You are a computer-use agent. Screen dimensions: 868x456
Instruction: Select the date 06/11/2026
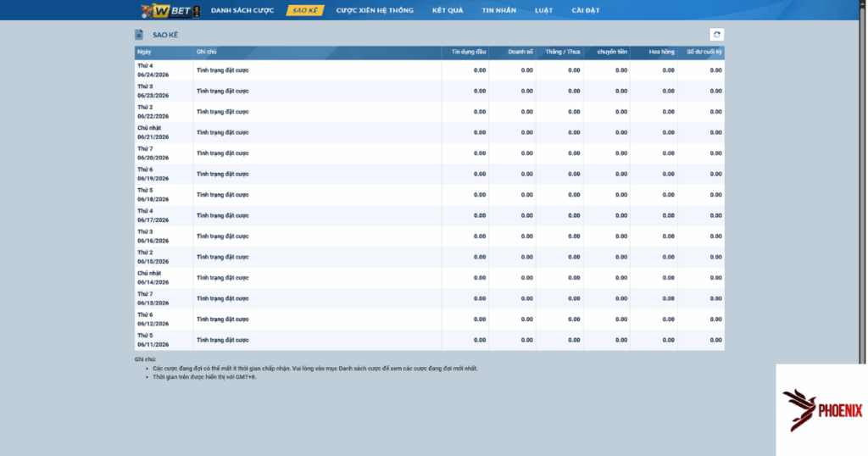(153, 345)
